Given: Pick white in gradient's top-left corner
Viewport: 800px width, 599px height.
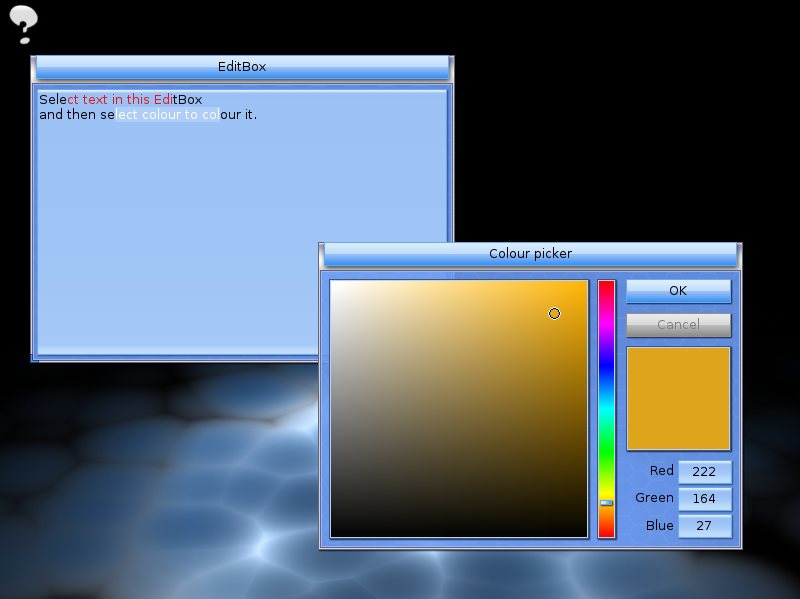Looking at the screenshot, I should point(333,283).
